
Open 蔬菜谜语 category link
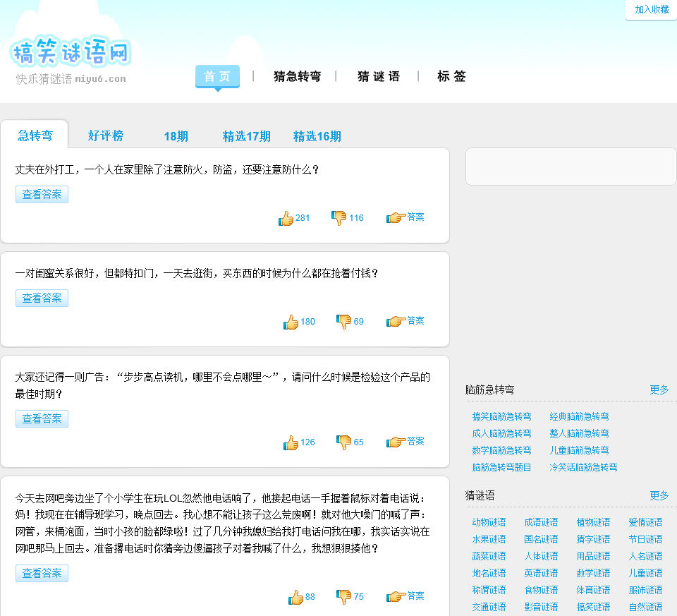(x=489, y=556)
